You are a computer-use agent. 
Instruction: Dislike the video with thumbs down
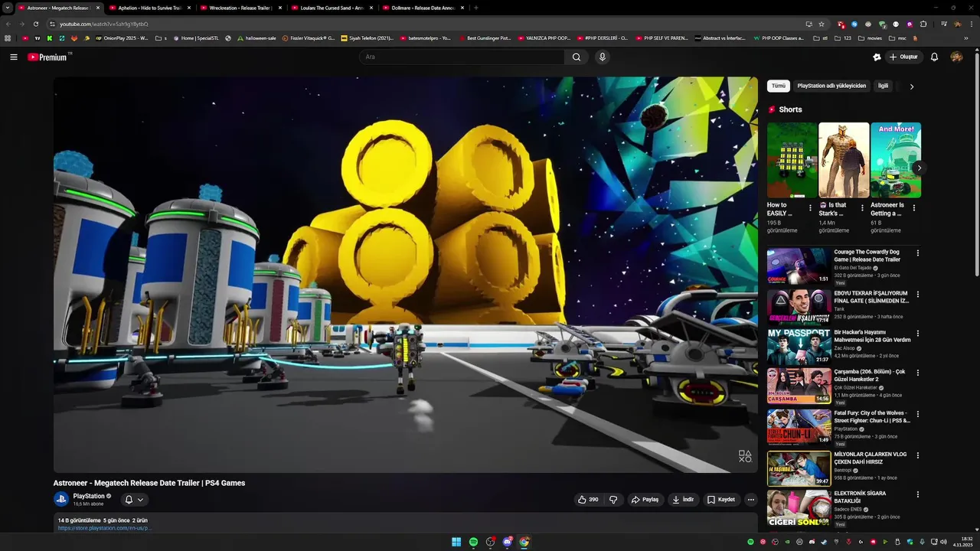click(613, 500)
